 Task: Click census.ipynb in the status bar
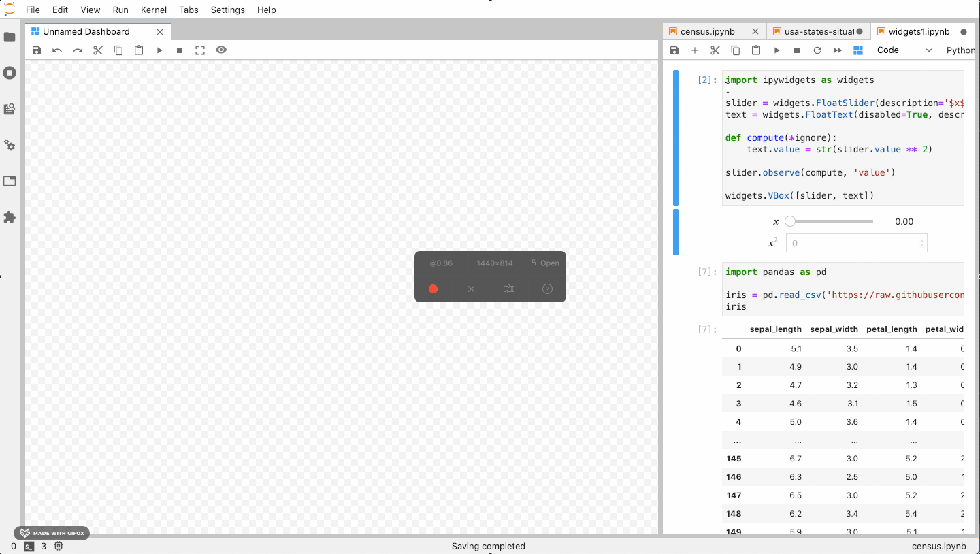point(939,546)
